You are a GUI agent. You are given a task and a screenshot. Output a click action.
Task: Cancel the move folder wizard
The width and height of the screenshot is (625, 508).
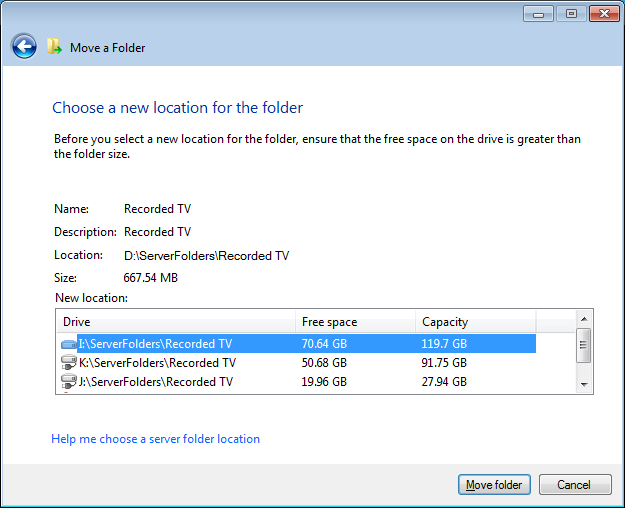point(575,485)
